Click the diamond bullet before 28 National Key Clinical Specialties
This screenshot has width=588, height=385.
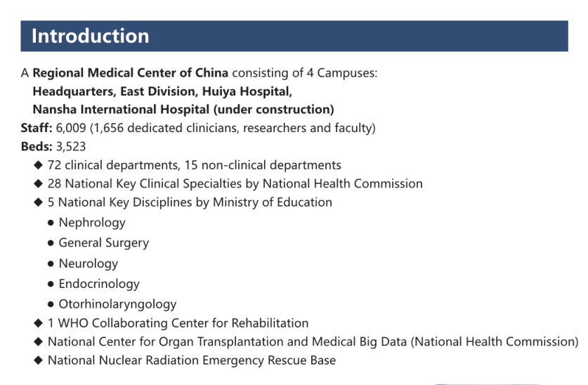38,183
